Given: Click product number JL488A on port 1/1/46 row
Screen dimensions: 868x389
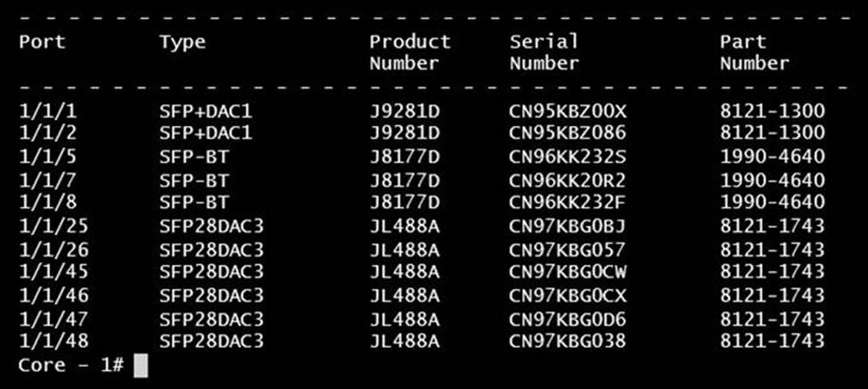Looking at the screenshot, I should pos(405,295).
